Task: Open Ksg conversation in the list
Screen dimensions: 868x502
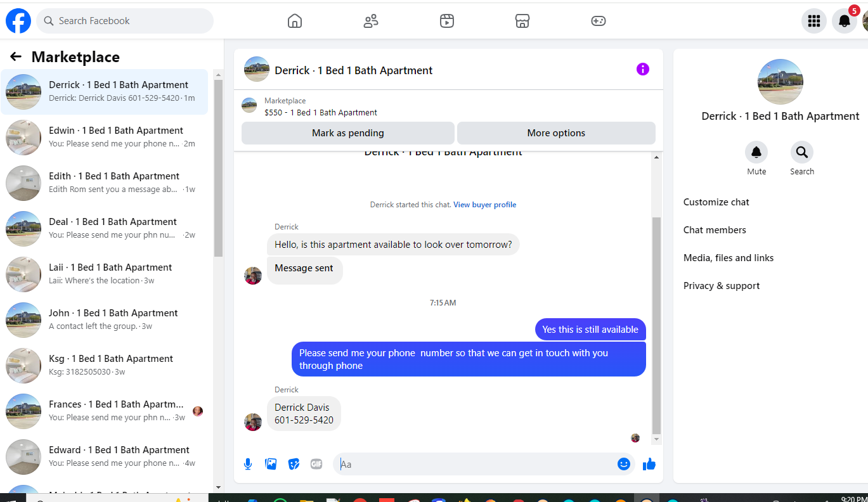Action: (x=105, y=366)
